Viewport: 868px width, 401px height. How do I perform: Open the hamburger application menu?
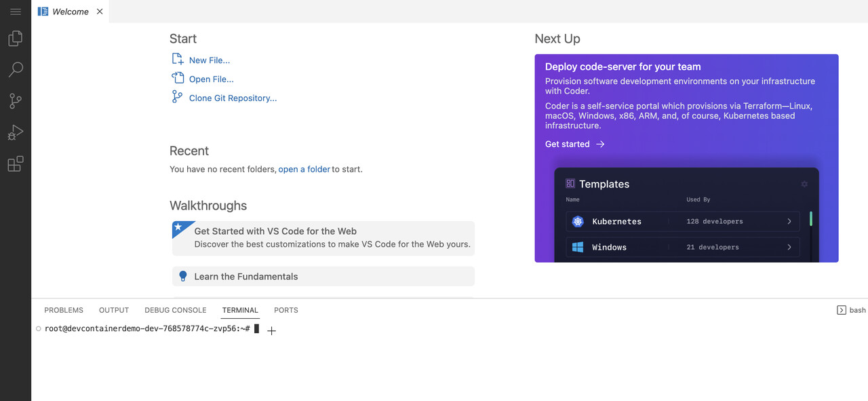(x=16, y=12)
